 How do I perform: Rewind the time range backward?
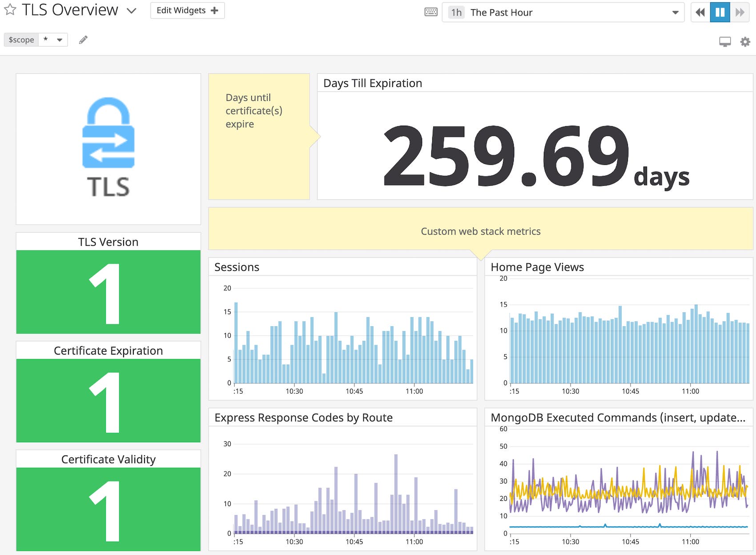pos(700,12)
